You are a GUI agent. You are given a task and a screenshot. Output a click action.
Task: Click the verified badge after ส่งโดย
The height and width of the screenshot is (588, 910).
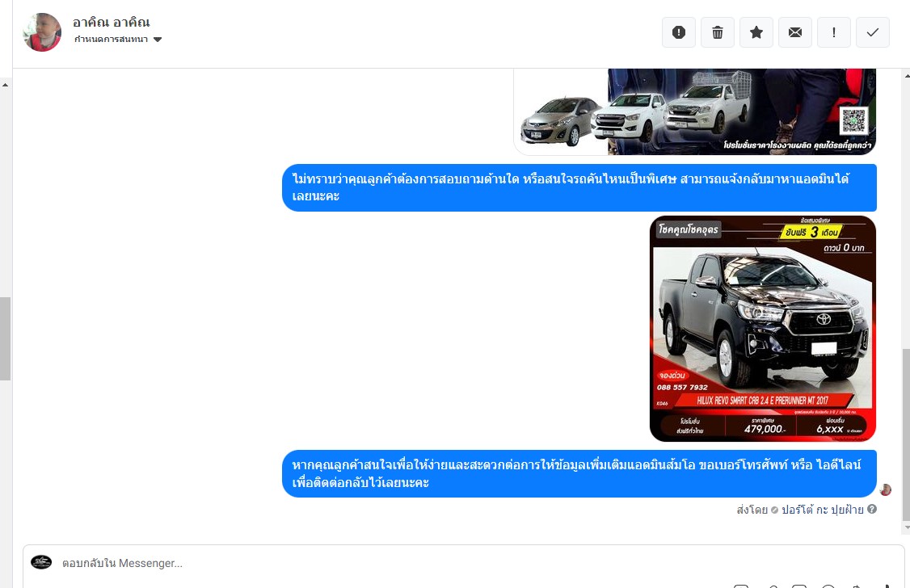(x=774, y=510)
